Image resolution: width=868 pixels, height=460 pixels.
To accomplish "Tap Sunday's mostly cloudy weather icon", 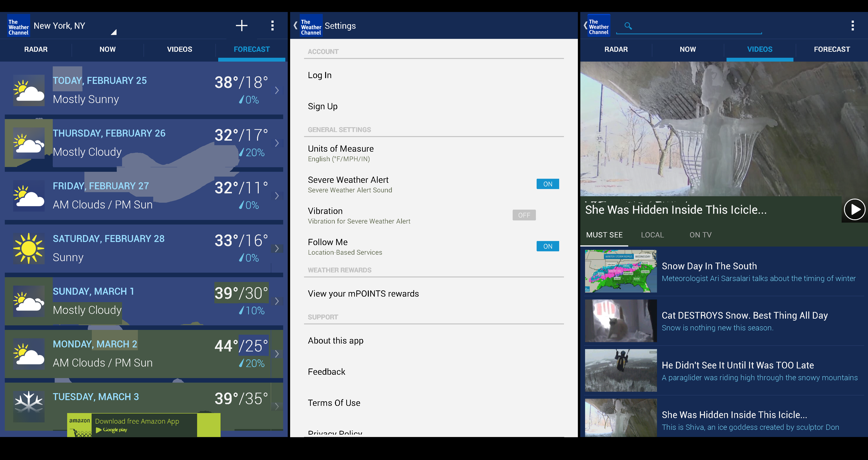I will [29, 301].
